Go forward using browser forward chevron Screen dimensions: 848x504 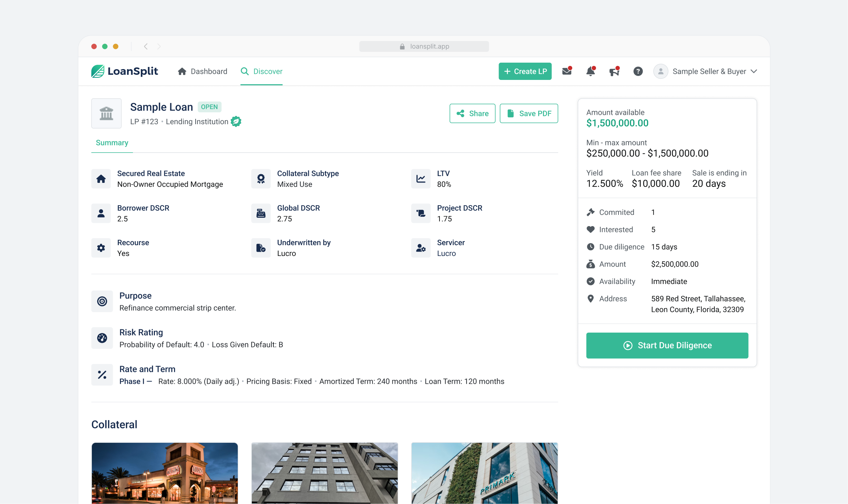(x=159, y=46)
